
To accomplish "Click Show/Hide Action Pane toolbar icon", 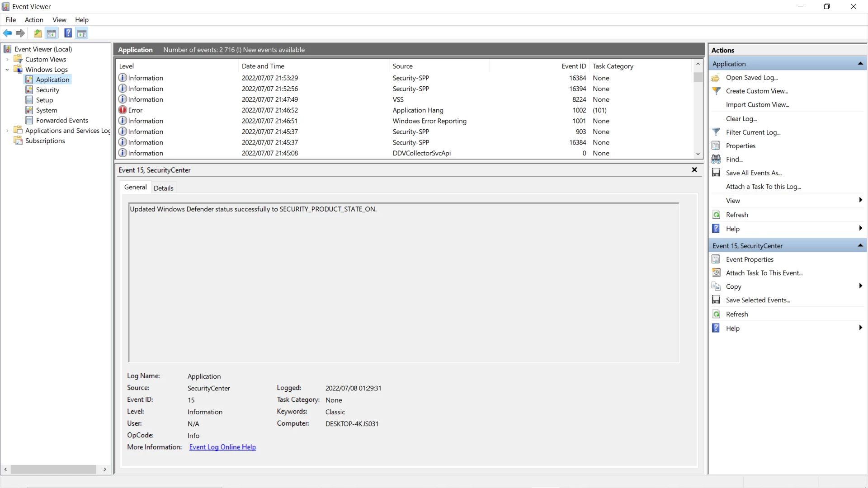I will (82, 33).
